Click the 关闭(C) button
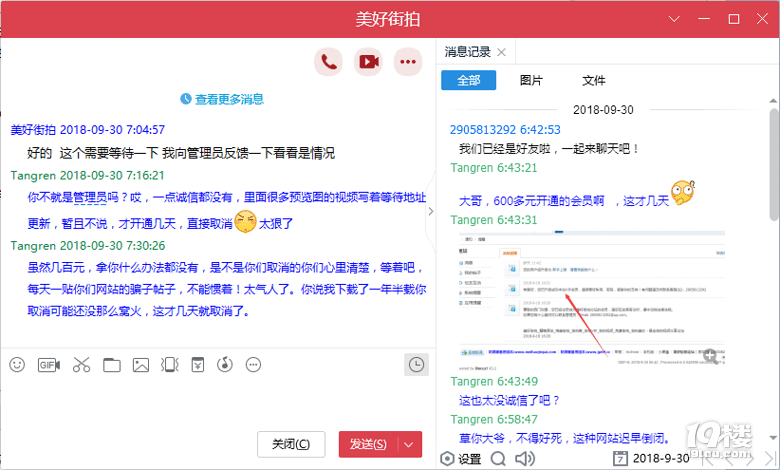Image resolution: width=780 pixels, height=470 pixels. (x=290, y=444)
